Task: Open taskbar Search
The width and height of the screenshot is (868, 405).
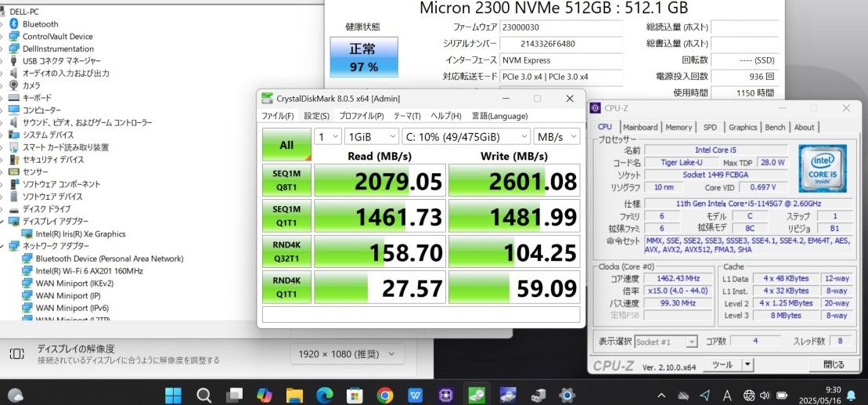Action: point(203,395)
